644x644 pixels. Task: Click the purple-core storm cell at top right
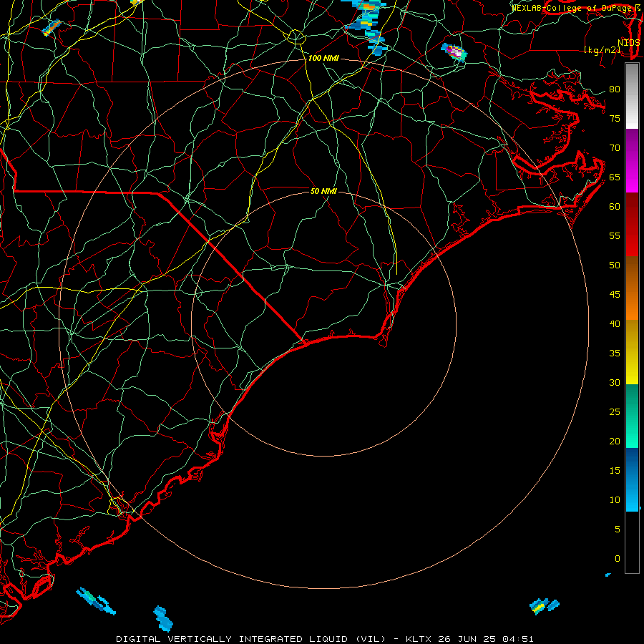[x=454, y=52]
